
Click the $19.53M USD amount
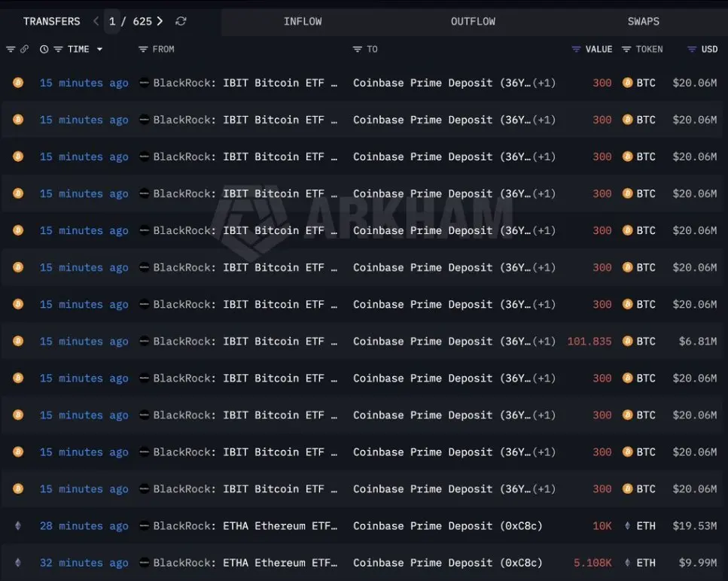[695, 526]
